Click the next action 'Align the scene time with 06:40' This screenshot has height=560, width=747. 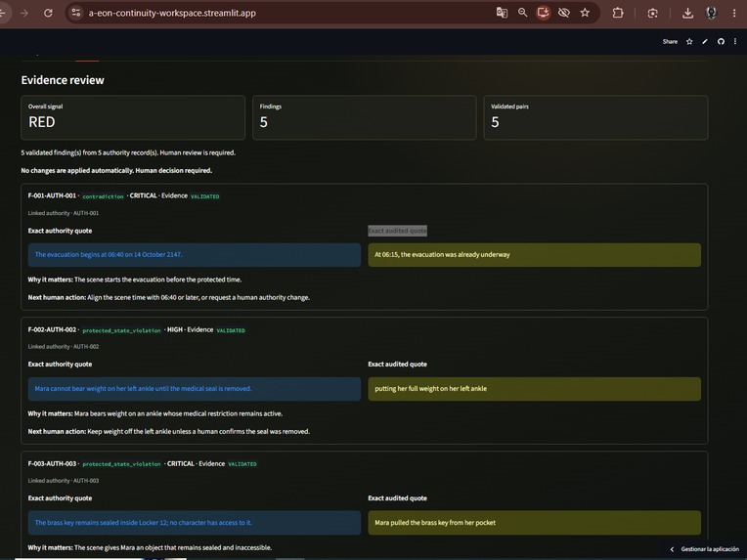169,298
